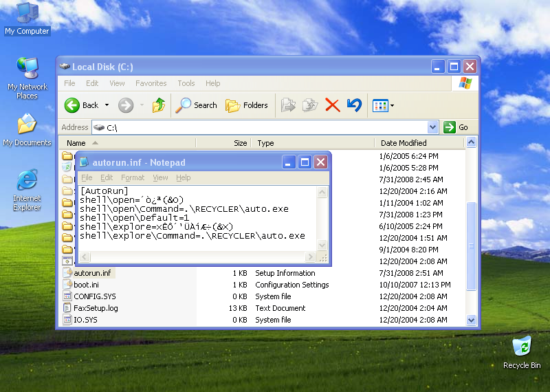
Task: Open the Search magnifier tool
Action: point(183,105)
